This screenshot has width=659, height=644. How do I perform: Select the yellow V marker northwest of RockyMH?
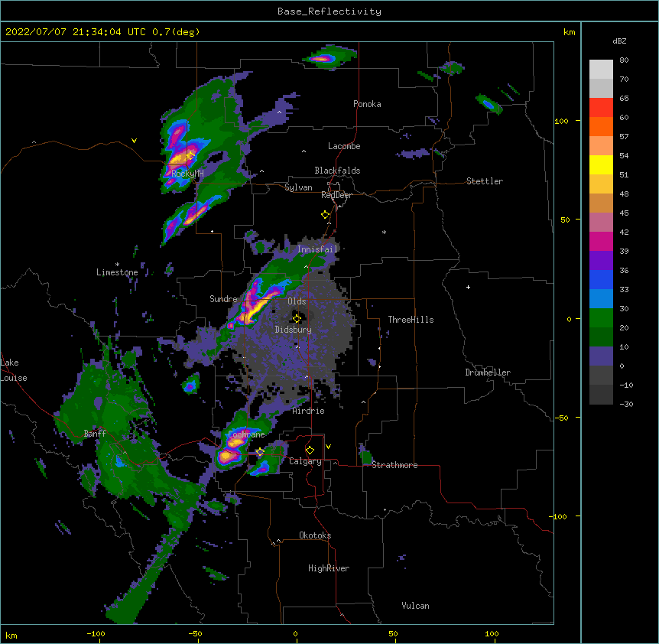tap(134, 141)
